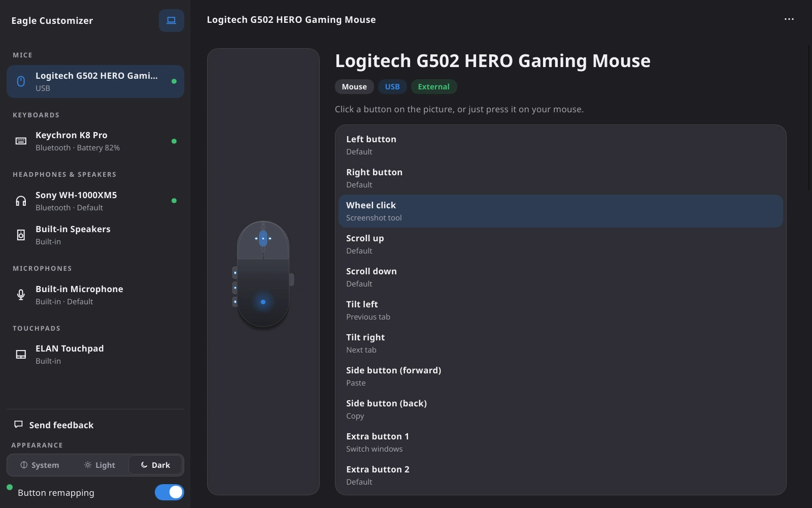Click the right-edge side button on mouse picture
This screenshot has width=812, height=508.
pyautogui.click(x=291, y=279)
